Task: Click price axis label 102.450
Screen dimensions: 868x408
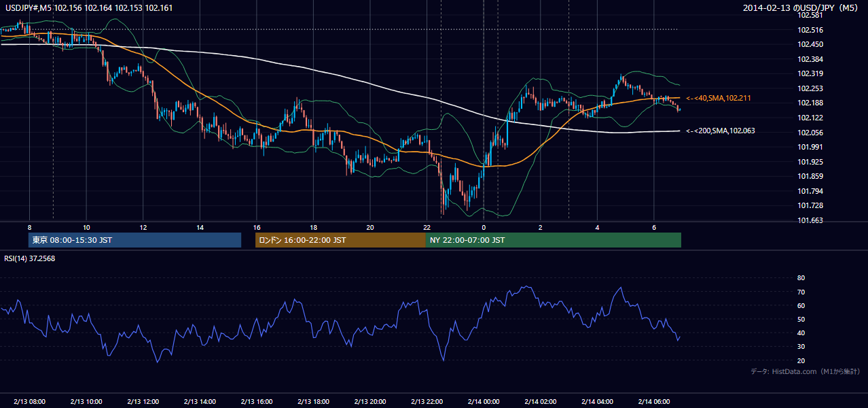Action: [810, 44]
